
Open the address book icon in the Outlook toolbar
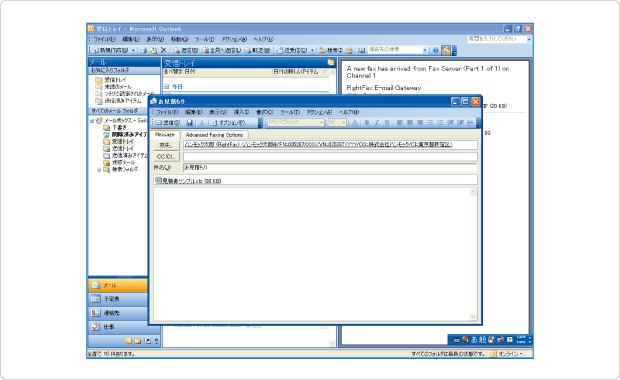click(x=362, y=50)
